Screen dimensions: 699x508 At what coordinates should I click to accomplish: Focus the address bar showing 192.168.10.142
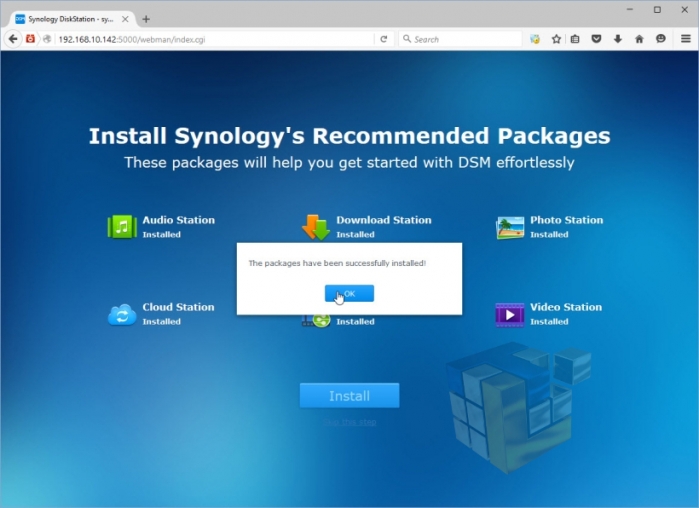click(214, 39)
